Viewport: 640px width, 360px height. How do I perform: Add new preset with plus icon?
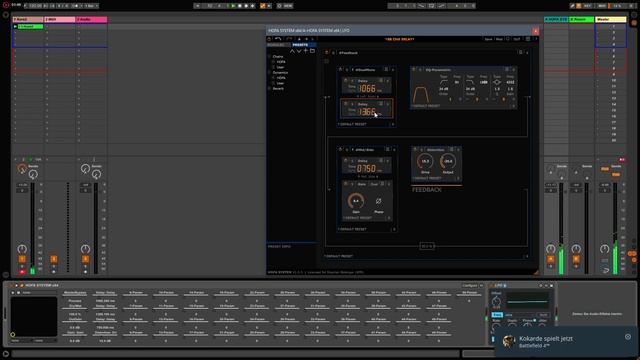(x=305, y=51)
